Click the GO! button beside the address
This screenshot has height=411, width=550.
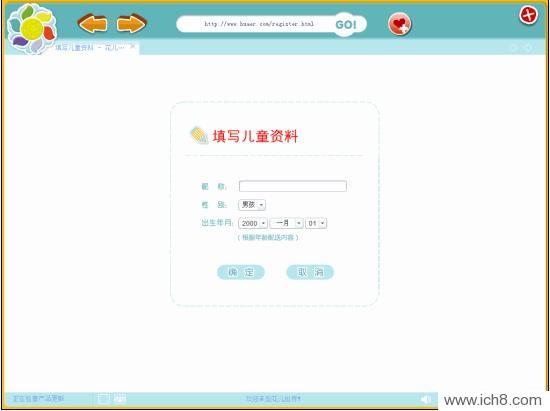pos(346,25)
